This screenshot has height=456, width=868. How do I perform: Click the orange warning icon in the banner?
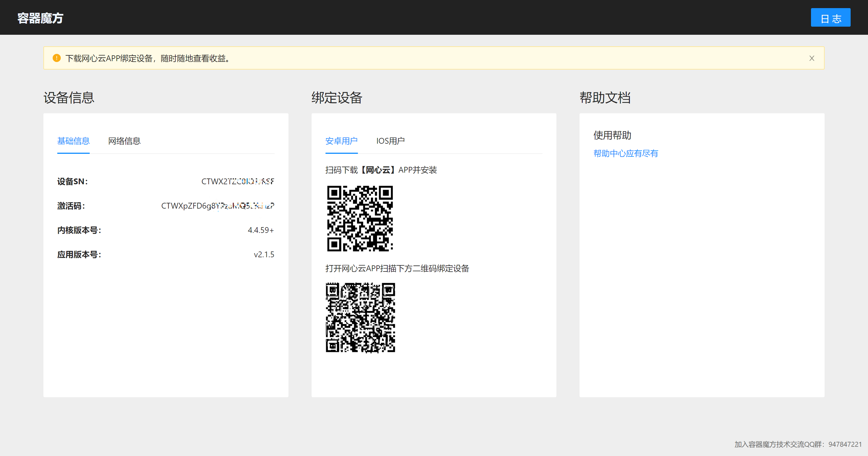pyautogui.click(x=57, y=58)
